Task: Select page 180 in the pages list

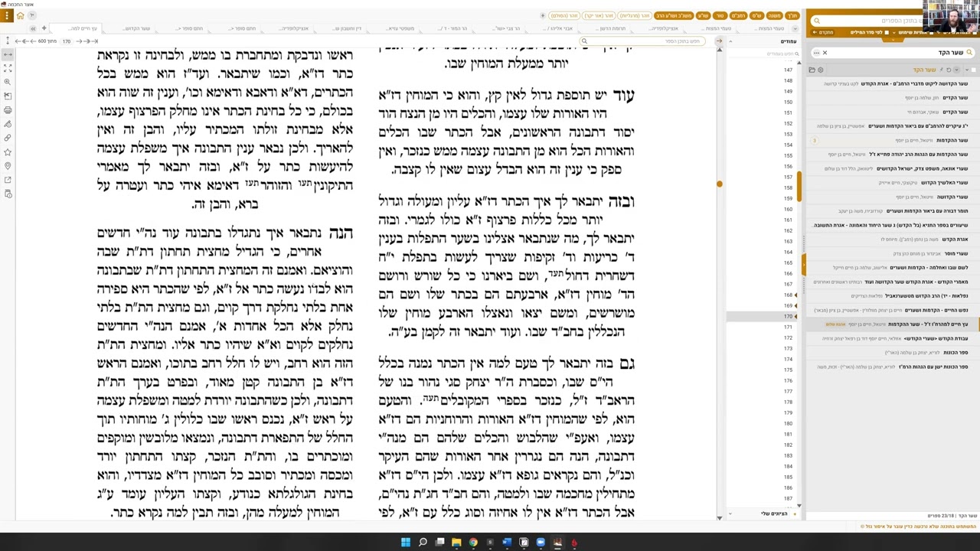Action: [788, 423]
